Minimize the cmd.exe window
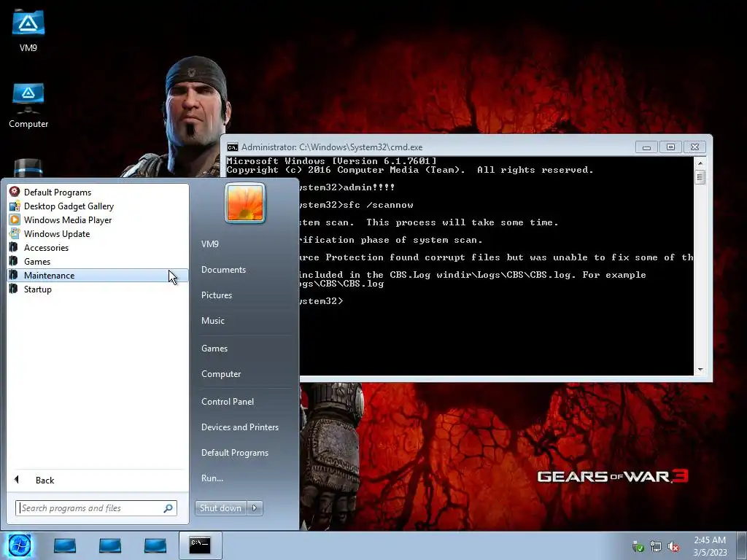 pyautogui.click(x=646, y=147)
